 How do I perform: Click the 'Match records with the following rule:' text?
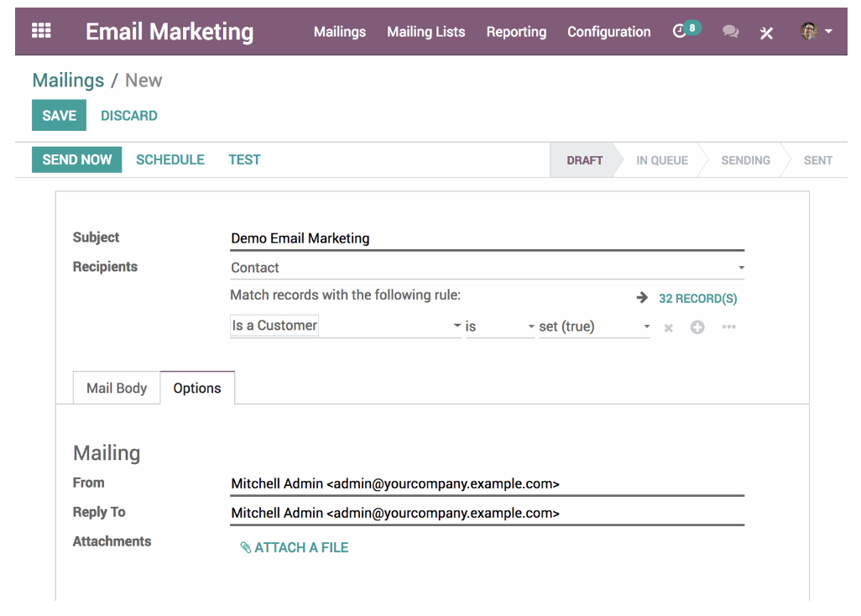[x=346, y=295]
